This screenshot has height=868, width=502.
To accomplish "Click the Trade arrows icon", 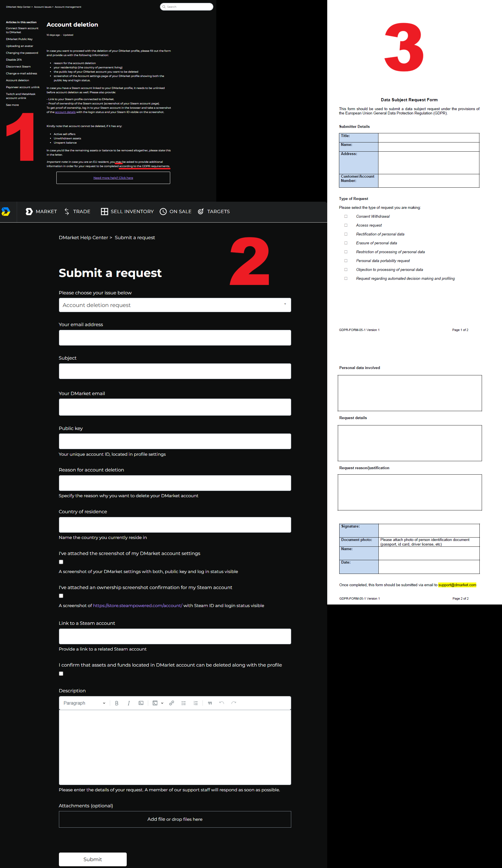I will (x=67, y=211).
